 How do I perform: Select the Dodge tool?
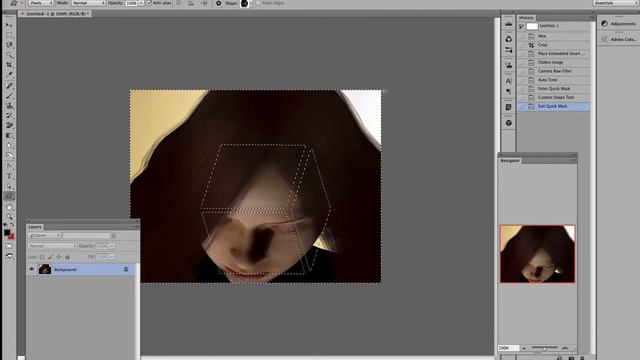click(x=9, y=155)
